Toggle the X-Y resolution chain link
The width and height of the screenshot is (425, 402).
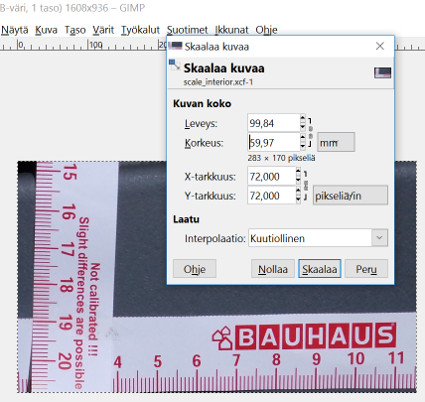click(305, 186)
